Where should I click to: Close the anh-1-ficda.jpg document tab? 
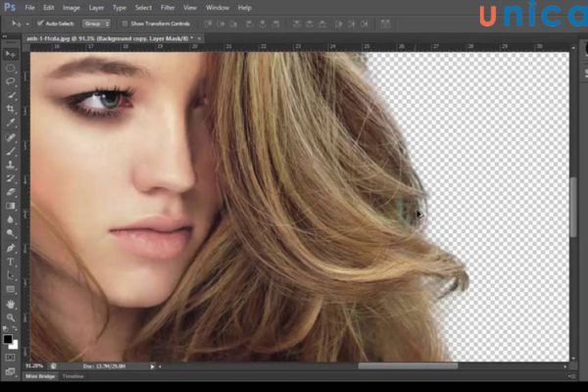point(201,37)
